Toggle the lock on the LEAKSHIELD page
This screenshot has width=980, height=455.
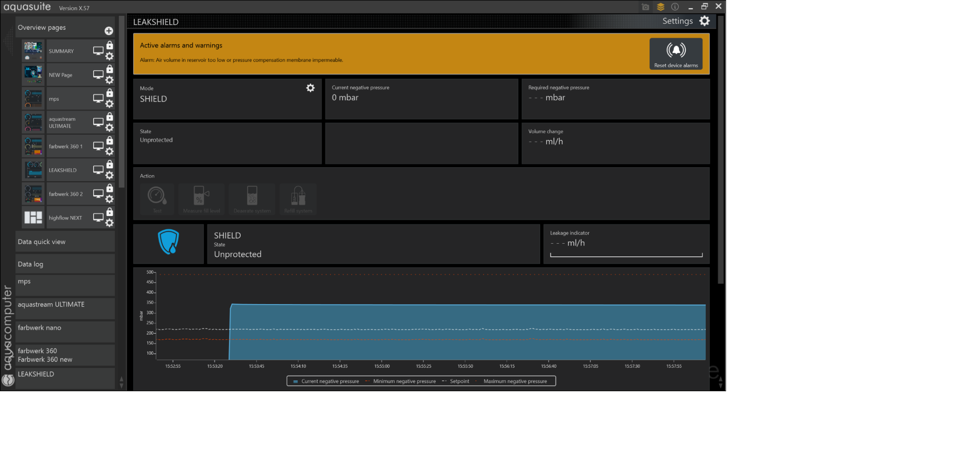click(x=110, y=164)
